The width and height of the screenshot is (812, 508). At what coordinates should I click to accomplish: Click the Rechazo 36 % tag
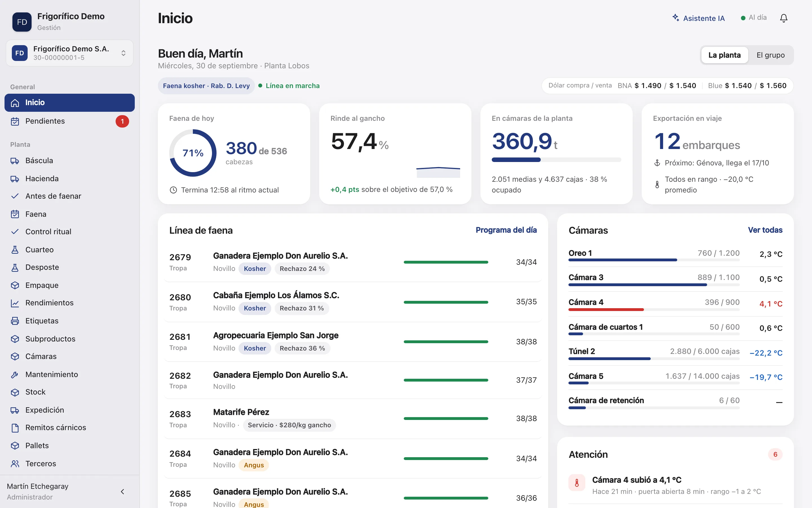point(302,349)
